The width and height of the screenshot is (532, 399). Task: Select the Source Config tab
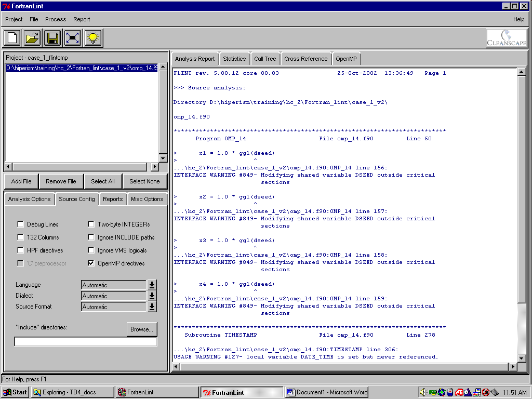77,199
